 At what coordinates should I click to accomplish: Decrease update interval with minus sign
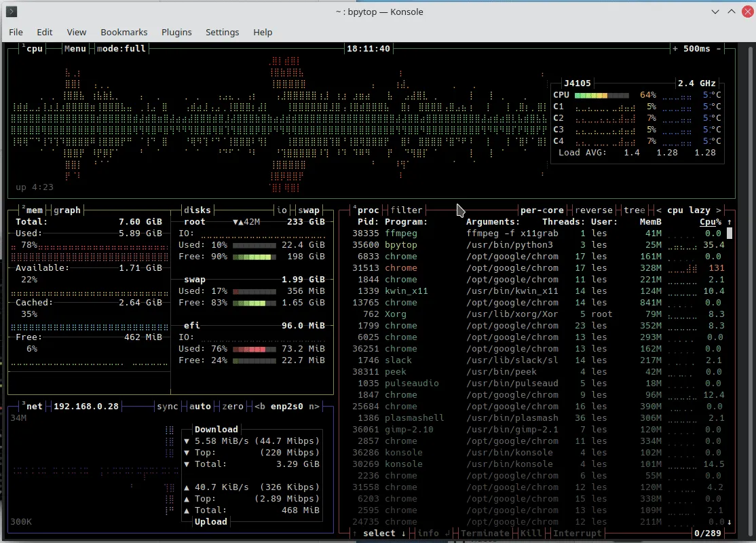[719, 48]
